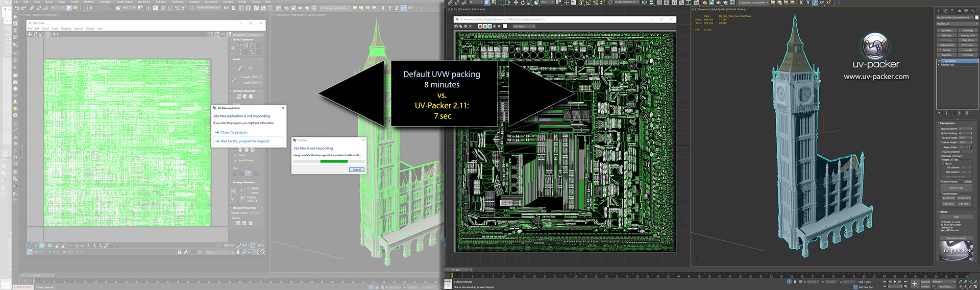Toggle Rescale UV Charts checkbox in UV-Packer parameters
Image resolution: width=980 pixels, height=290 pixels.
coord(942,156)
